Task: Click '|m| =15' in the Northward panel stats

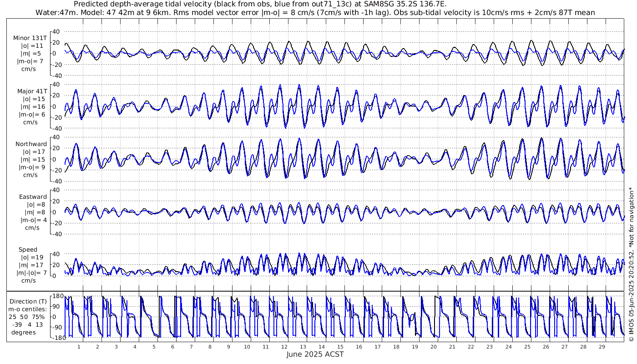Action: 33,159
